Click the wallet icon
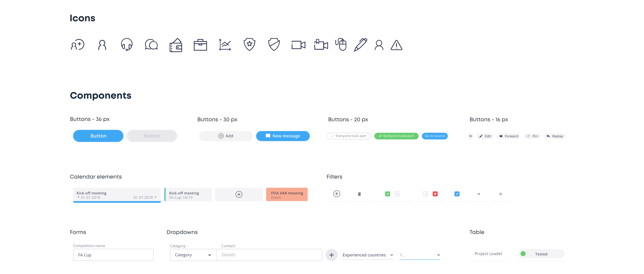Image resolution: width=644 pixels, height=274 pixels. (x=176, y=45)
